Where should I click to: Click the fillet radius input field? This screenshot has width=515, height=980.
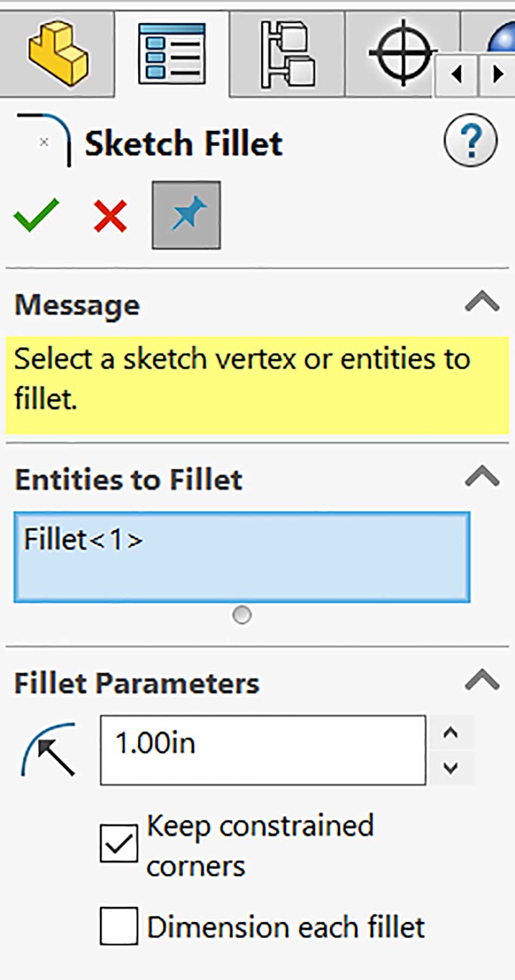pos(263,750)
